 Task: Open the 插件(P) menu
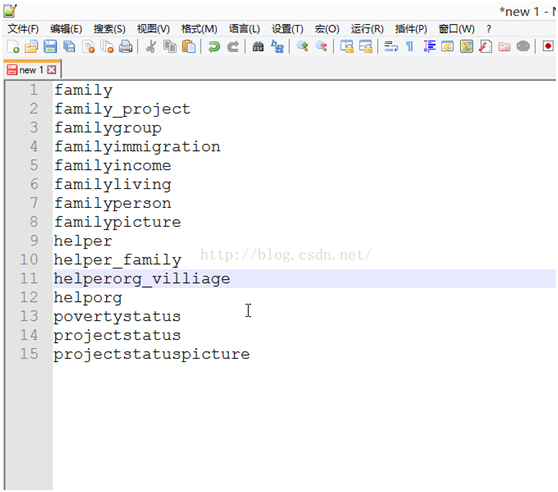[x=411, y=29]
